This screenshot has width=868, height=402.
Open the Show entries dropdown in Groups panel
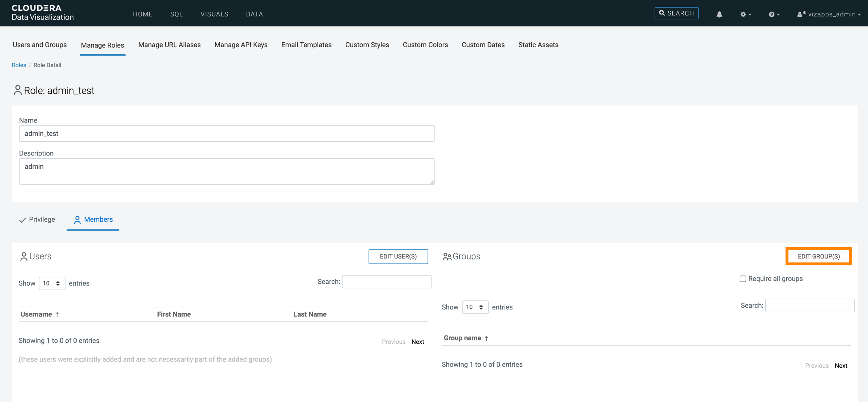tap(475, 307)
